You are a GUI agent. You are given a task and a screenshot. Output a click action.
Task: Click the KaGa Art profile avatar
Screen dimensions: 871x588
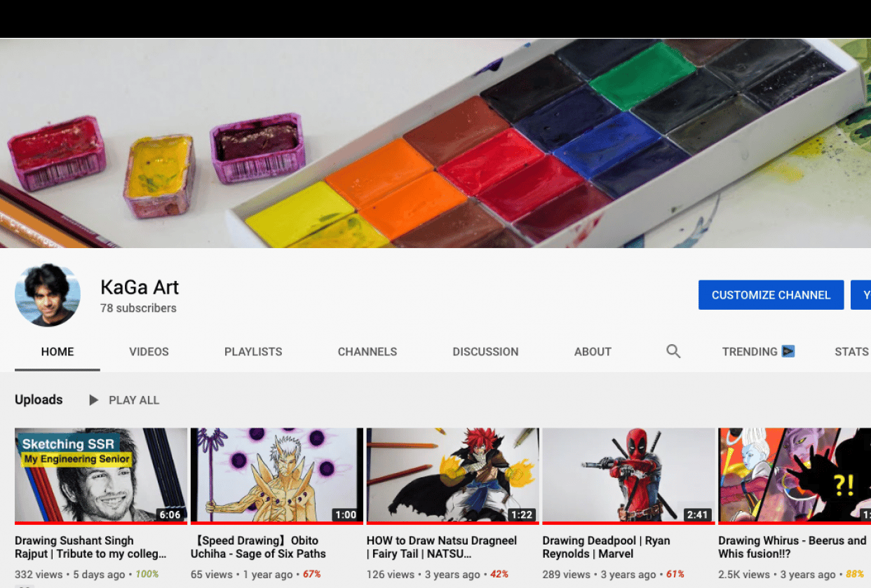pos(47,294)
